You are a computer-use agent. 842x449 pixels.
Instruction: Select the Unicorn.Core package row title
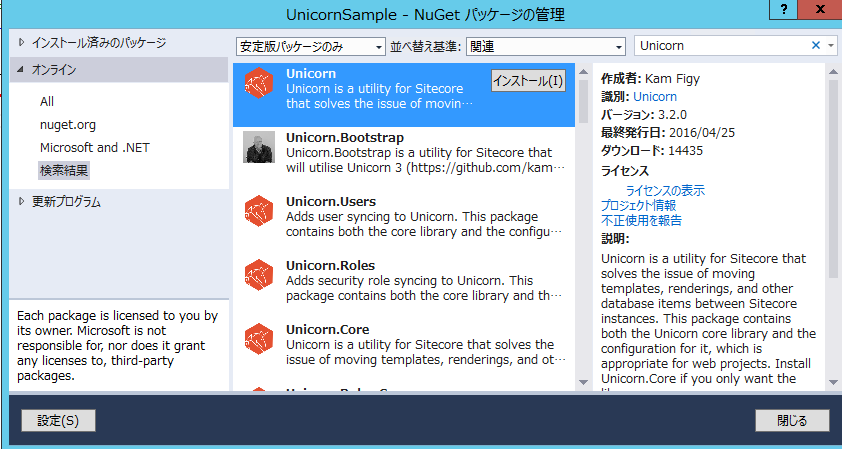coord(328,329)
